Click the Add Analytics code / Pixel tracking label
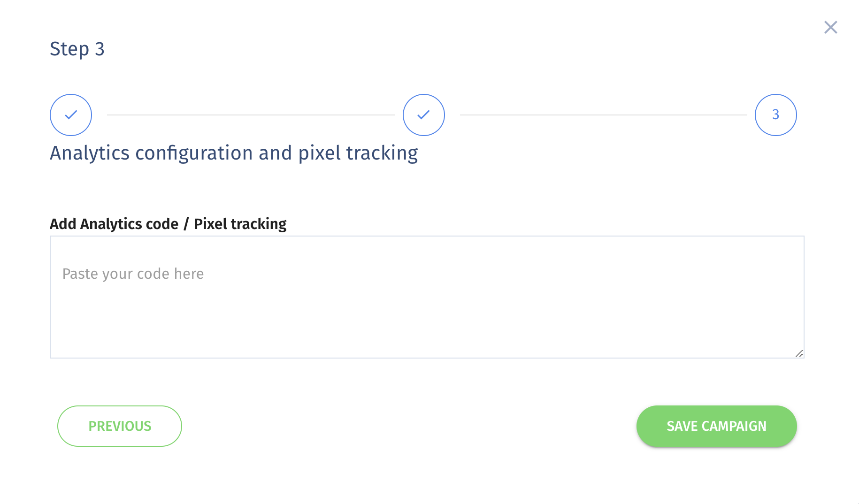The width and height of the screenshot is (859, 504). (x=168, y=224)
